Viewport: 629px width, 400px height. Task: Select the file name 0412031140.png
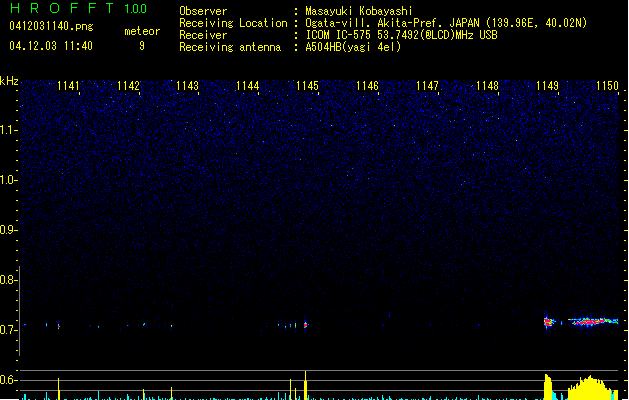51,26
